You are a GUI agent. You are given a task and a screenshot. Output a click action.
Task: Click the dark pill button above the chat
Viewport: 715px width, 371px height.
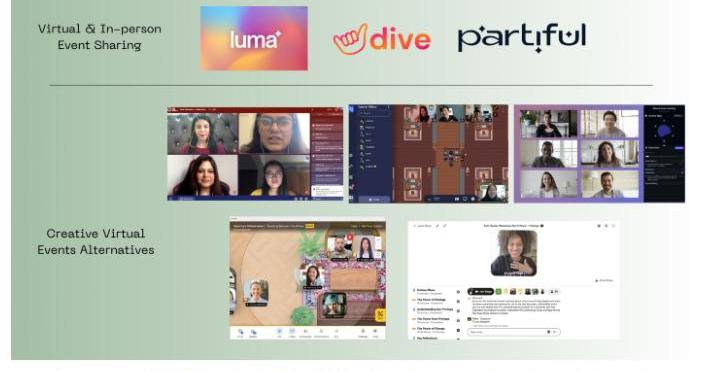(481, 291)
